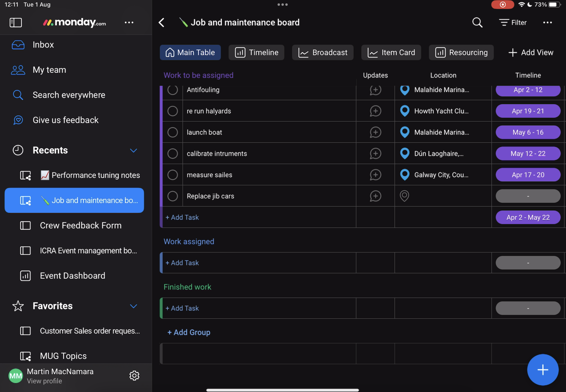This screenshot has height=392, width=566.
Task: Collapse the Favorites section chevron
Action: pos(134,306)
